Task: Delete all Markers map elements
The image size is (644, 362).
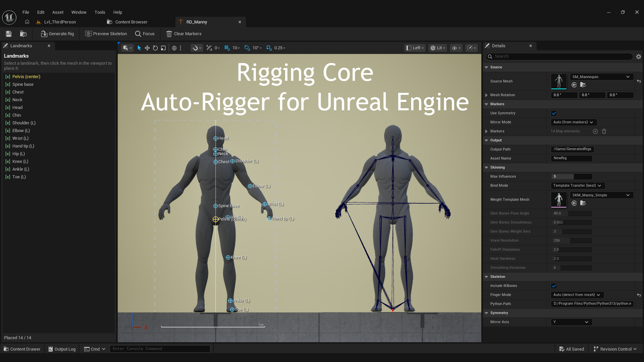Action: [604, 131]
